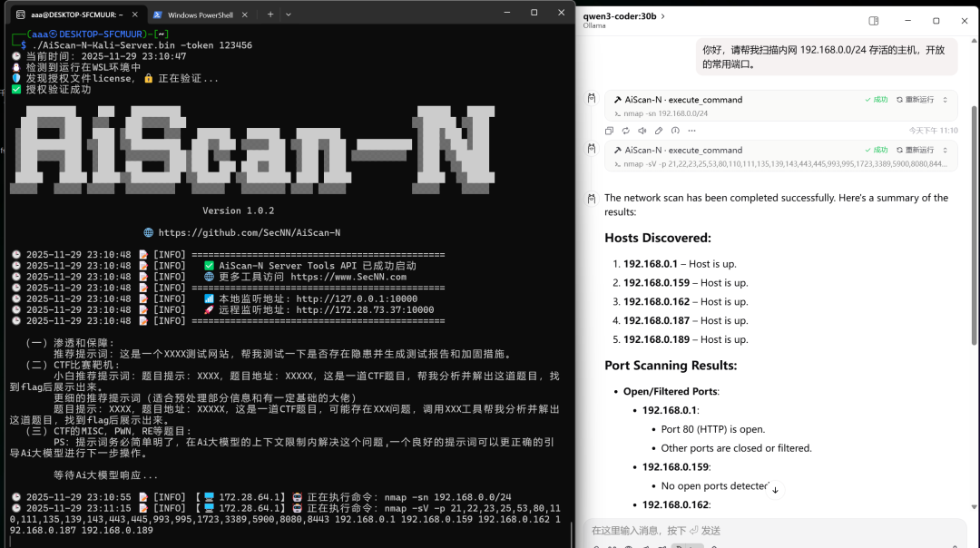Click the nmap -sV -p 21,22,23 command text in card
Image resolution: width=980 pixels, height=548 pixels.
pyautogui.click(x=785, y=163)
